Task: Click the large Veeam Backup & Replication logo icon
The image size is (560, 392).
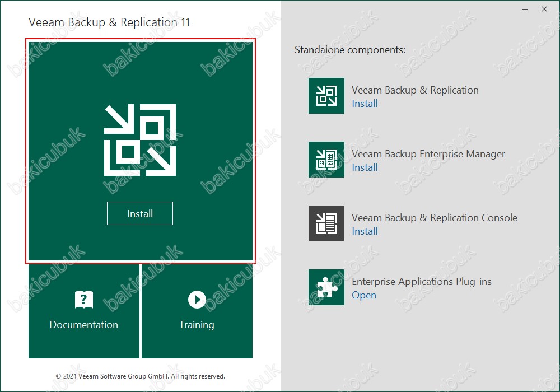Action: [140, 140]
